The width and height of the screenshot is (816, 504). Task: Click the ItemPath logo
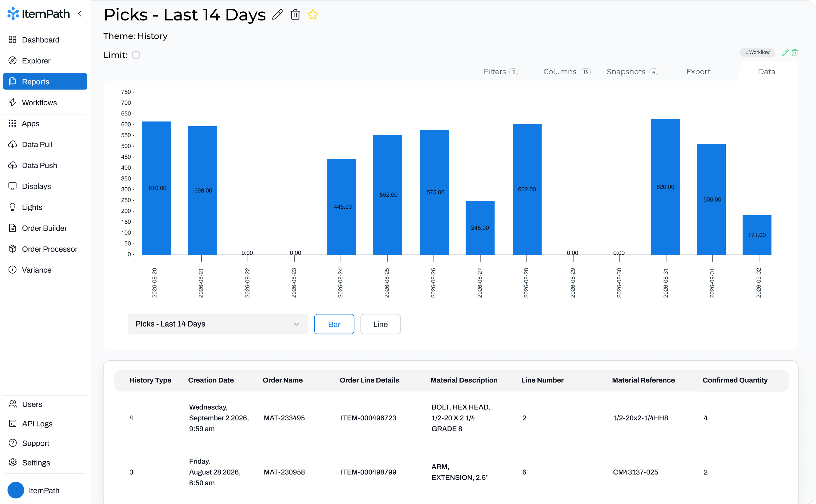39,14
